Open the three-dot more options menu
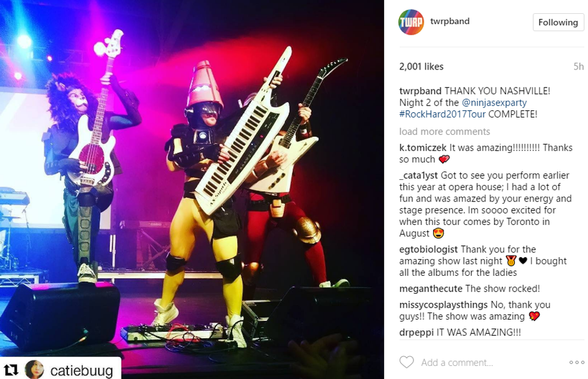This screenshot has height=379, width=588. [577, 362]
